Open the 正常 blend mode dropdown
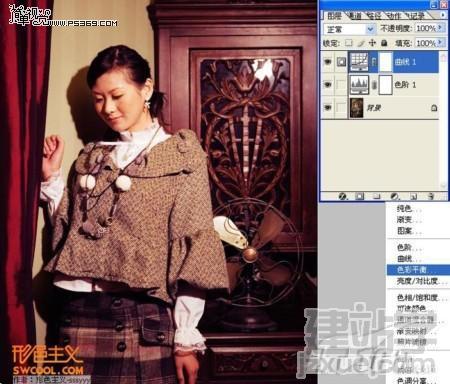Viewport: 450px width, 384px height. tap(350, 29)
